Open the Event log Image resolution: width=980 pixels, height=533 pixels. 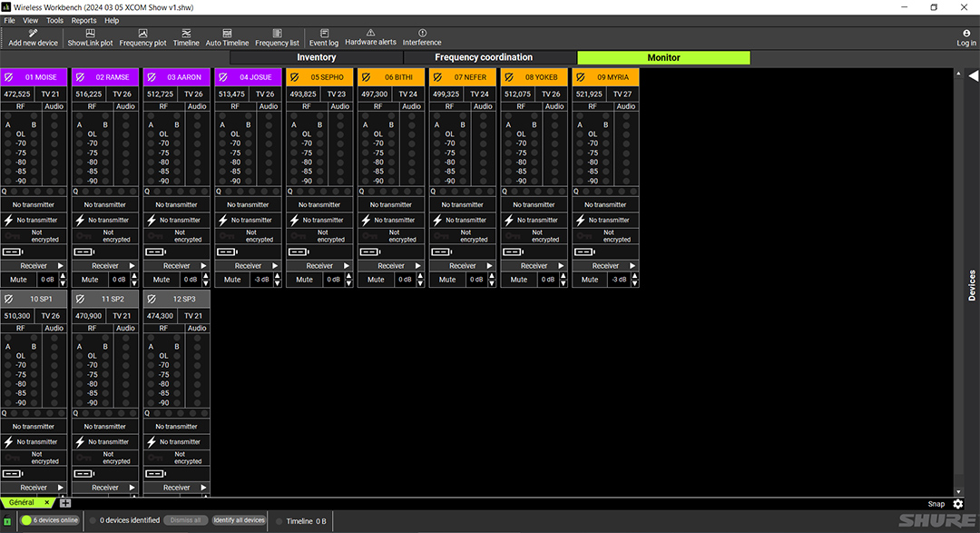tap(324, 37)
